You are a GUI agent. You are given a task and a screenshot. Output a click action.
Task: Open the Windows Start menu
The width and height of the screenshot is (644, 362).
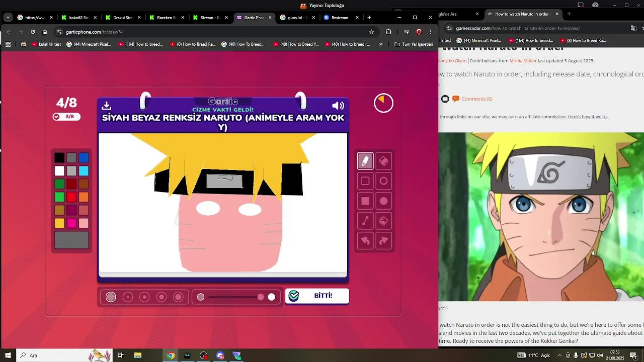pyautogui.click(x=8, y=355)
